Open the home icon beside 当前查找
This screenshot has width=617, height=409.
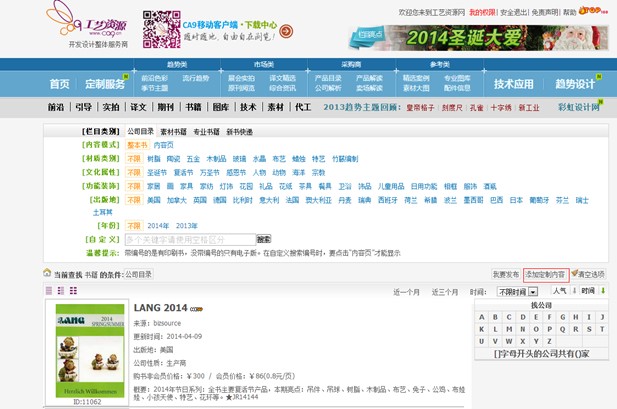(47, 273)
